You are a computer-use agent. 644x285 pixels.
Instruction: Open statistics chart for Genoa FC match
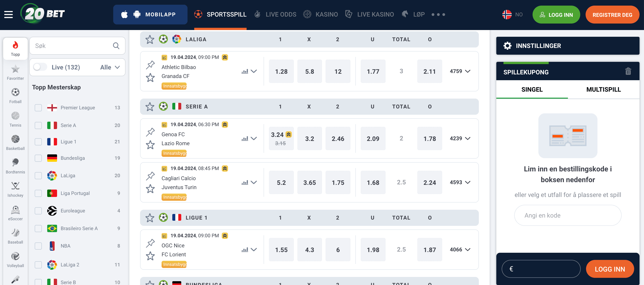[x=245, y=138]
